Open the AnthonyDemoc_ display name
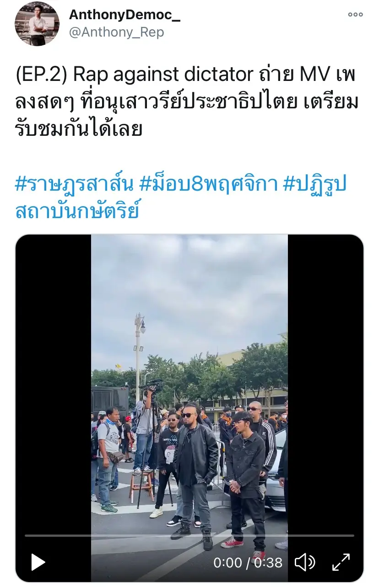 [x=125, y=14]
